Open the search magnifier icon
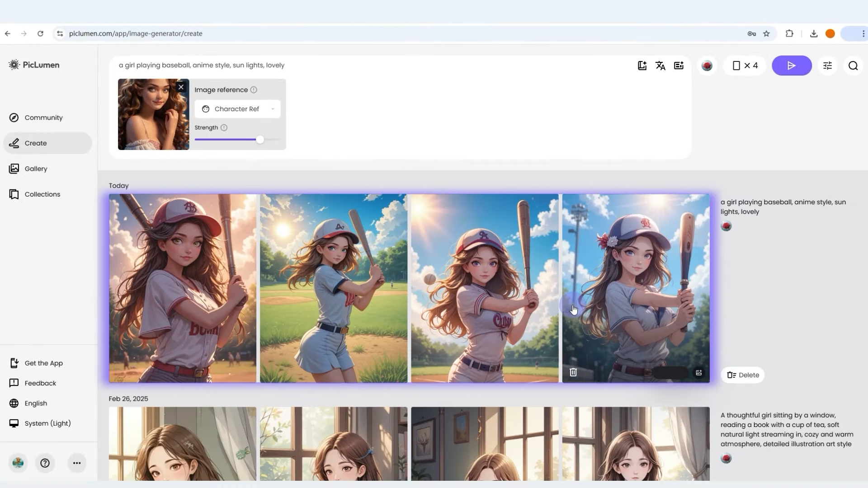Screen dimensions: 868x488 coord(853,66)
